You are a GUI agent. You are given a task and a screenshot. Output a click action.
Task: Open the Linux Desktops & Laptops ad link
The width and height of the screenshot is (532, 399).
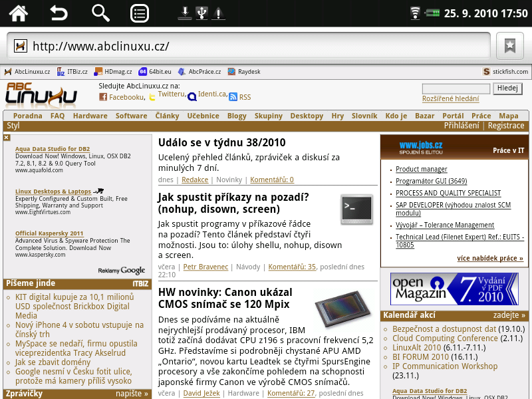[x=53, y=192]
